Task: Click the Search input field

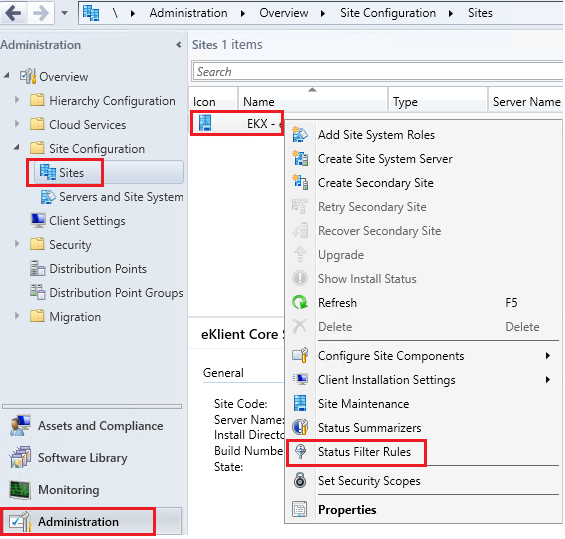Action: tap(378, 72)
